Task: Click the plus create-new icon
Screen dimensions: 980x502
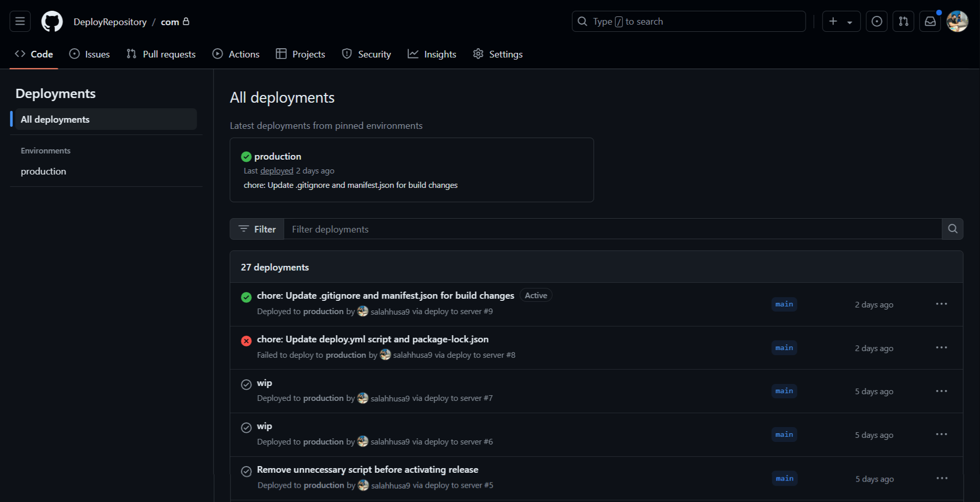Action: 833,22
